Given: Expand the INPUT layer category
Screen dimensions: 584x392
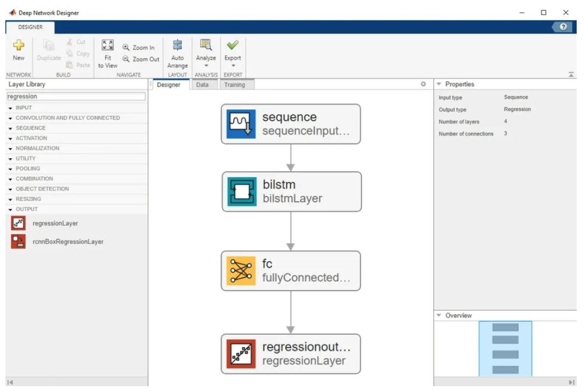Looking at the screenshot, I should coord(10,108).
